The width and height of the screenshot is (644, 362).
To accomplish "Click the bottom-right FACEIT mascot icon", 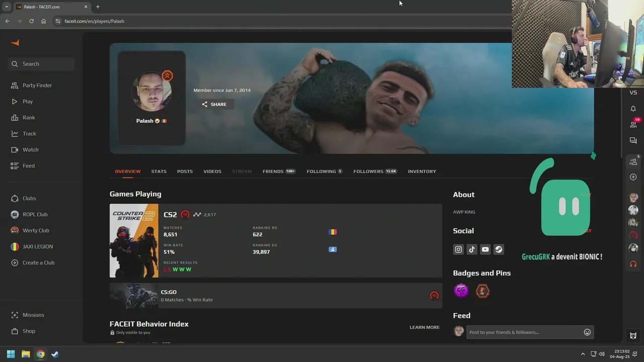I will [633, 336].
